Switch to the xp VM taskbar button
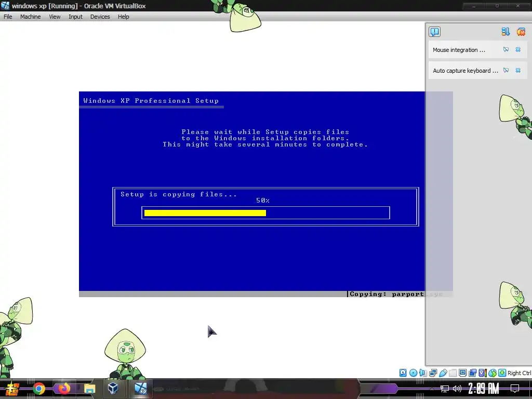This screenshot has height=399, width=532. click(x=140, y=389)
